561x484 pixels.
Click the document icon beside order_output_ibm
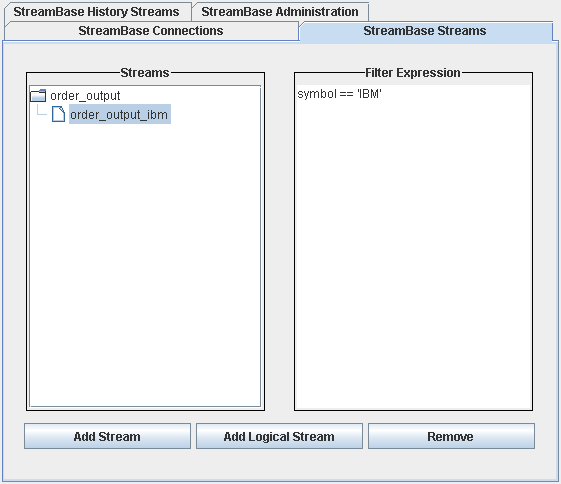coord(58,114)
